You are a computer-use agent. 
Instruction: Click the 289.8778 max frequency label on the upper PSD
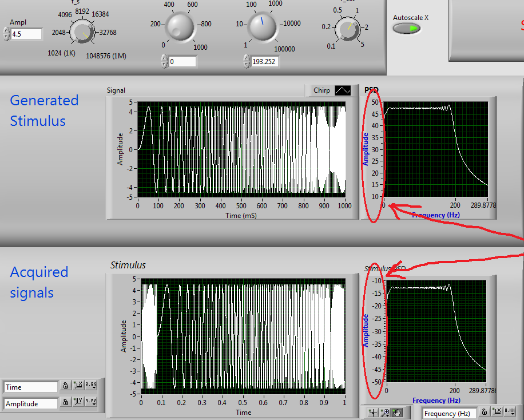coord(483,205)
